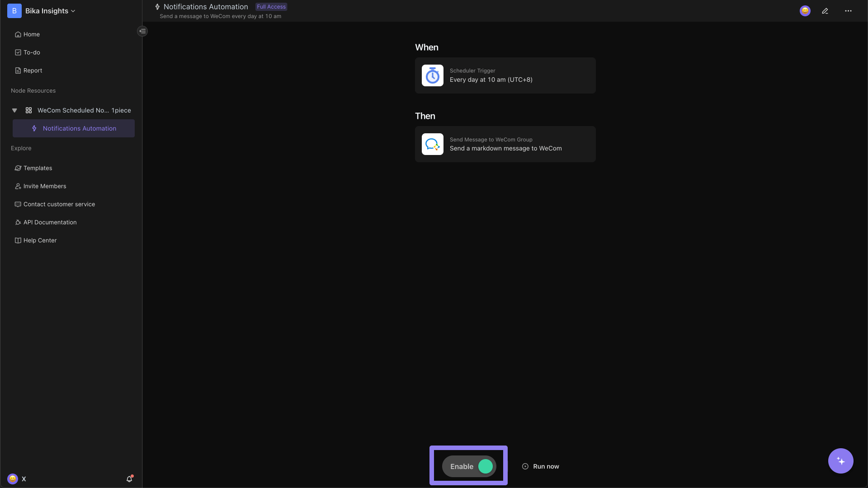The width and height of the screenshot is (868, 488).
Task: Toggle the Enable automation switch on
Action: [x=486, y=466]
